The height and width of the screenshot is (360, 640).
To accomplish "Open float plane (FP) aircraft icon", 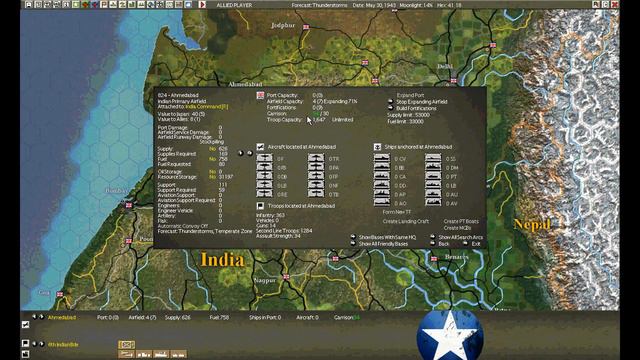I will click(x=316, y=176).
